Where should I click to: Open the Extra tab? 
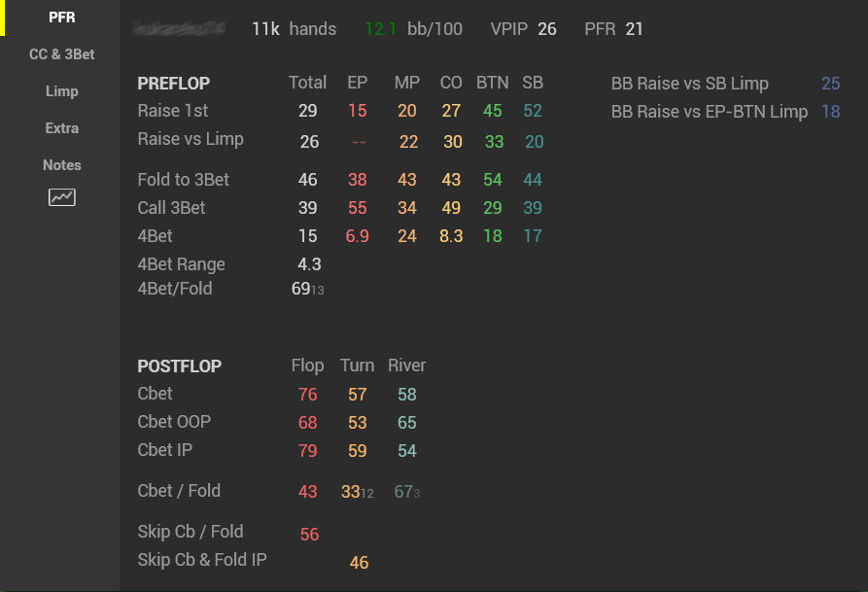(x=62, y=128)
